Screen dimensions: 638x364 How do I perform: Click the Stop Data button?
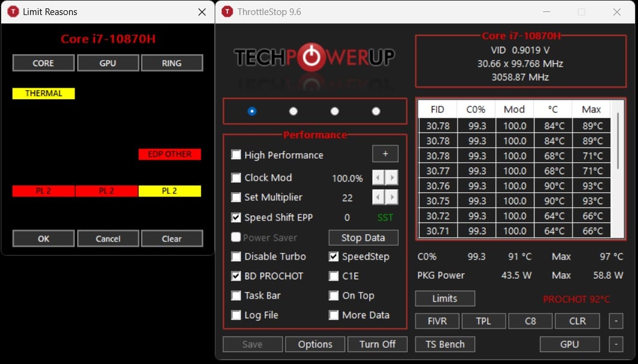pyautogui.click(x=363, y=238)
